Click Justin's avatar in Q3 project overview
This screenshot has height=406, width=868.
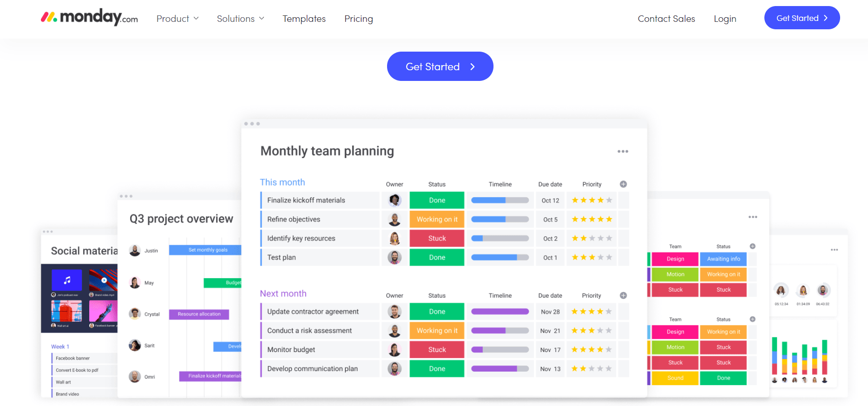tap(135, 250)
